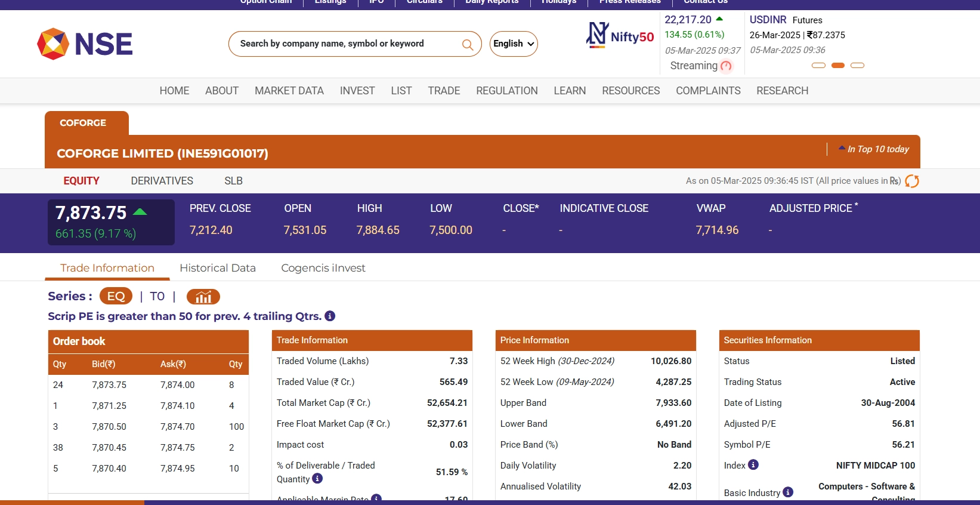The width and height of the screenshot is (980, 505).
Task: Show info for Scrip PE notice
Action: (x=330, y=316)
